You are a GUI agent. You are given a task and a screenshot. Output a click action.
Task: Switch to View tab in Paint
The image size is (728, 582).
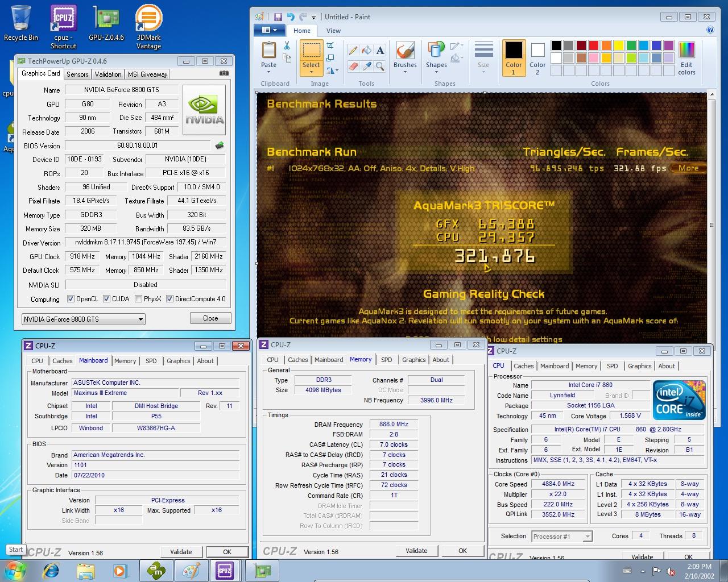[333, 31]
